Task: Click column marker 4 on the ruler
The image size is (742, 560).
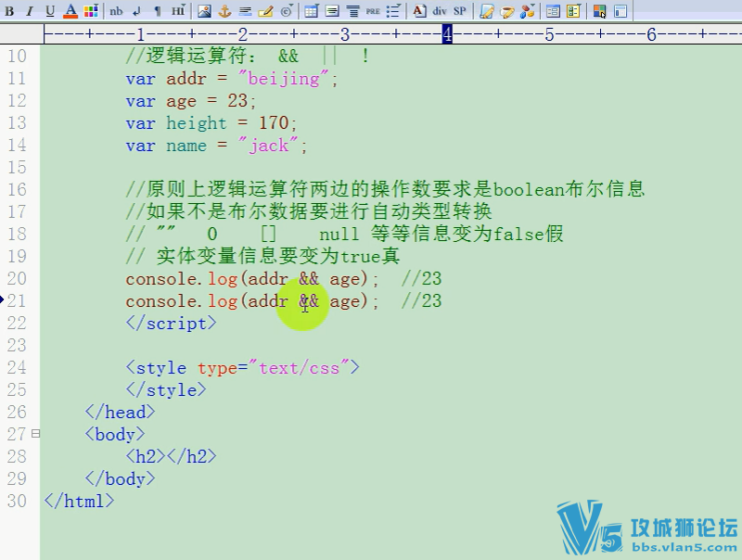Action: click(447, 34)
